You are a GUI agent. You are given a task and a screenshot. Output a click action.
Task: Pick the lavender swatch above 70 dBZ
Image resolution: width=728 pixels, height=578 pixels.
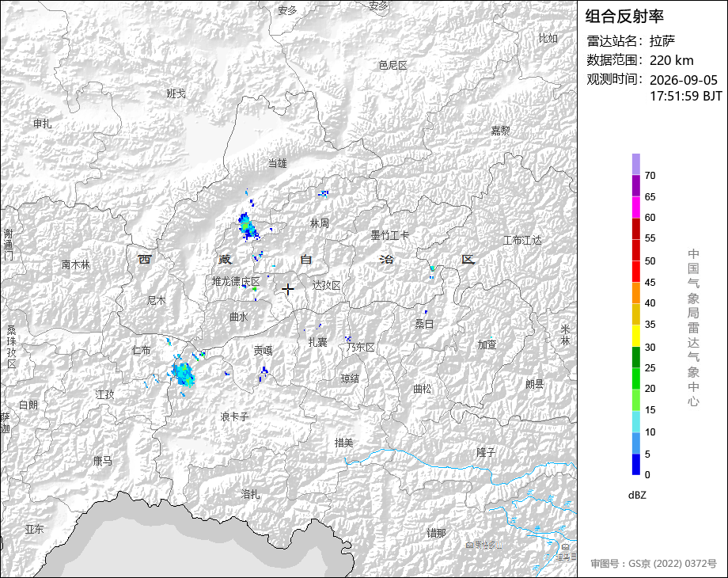[635, 165]
